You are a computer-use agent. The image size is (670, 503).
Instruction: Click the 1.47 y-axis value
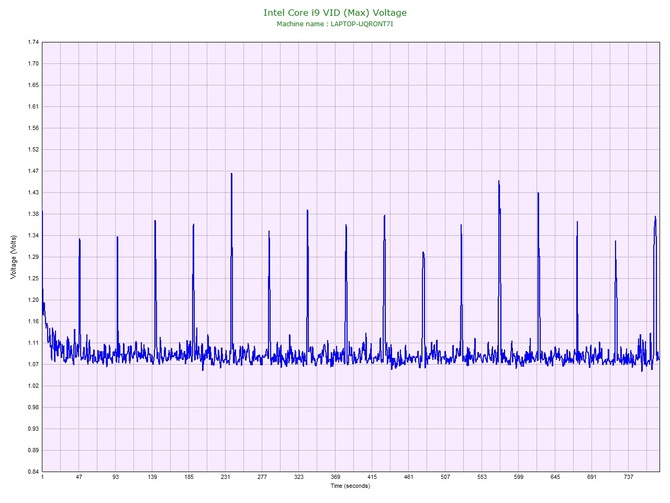[x=33, y=171]
